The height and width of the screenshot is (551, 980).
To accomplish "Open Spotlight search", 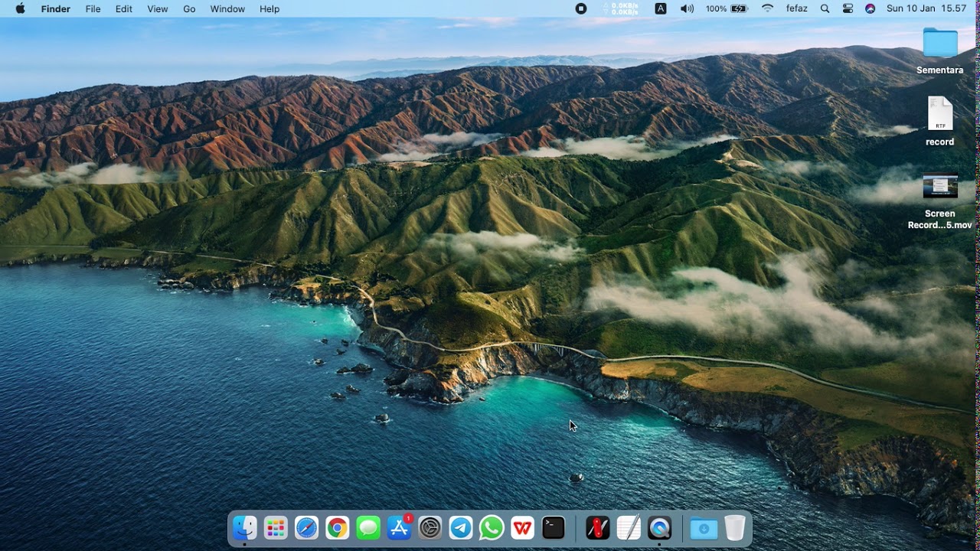I will click(825, 8).
